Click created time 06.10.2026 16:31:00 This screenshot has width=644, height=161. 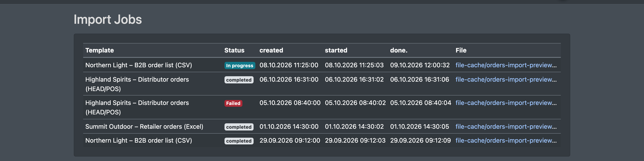pyautogui.click(x=289, y=80)
